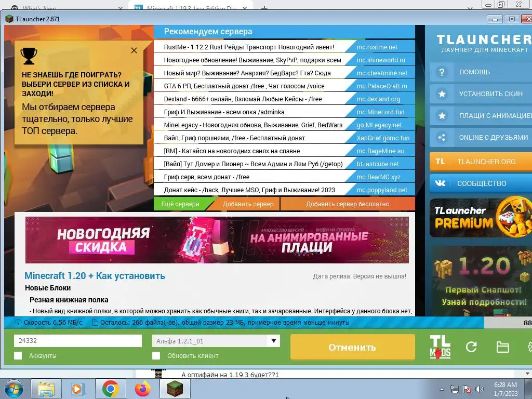The height and width of the screenshot is (399, 532).
Task: Click Dexland - 6666+ онлайн server row
Action: [x=284, y=99]
